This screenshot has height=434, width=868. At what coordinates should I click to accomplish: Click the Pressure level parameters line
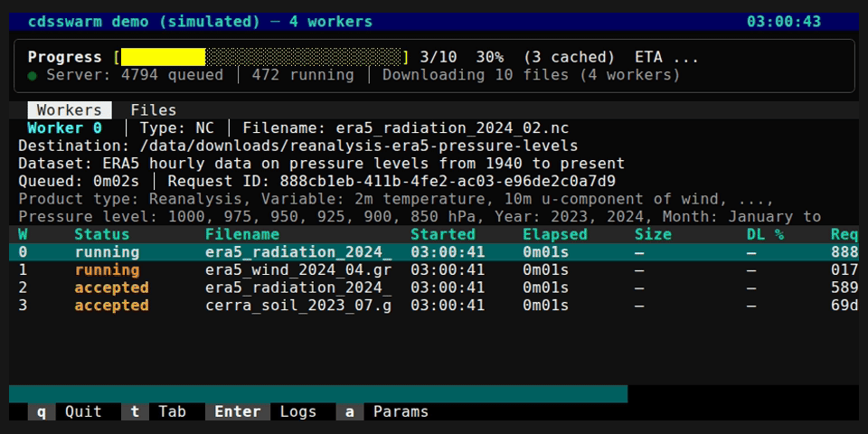[420, 216]
